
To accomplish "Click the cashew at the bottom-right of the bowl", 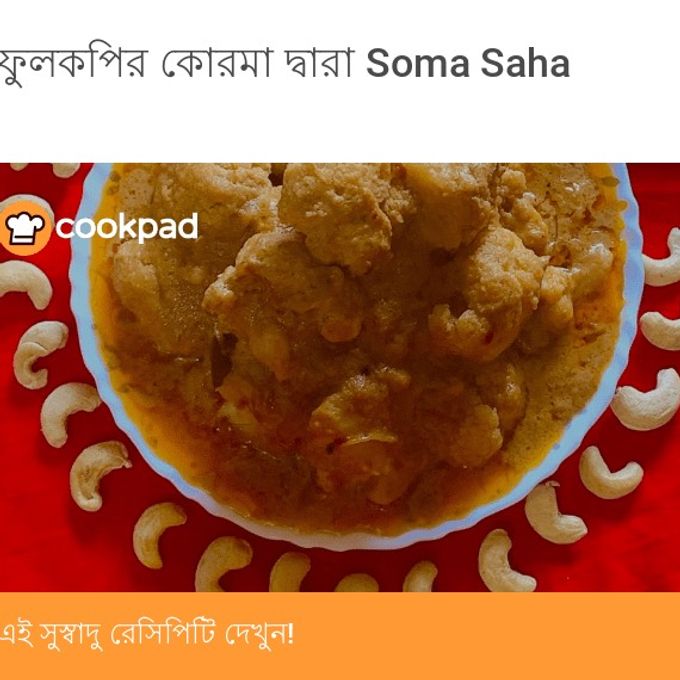I will point(553,514).
